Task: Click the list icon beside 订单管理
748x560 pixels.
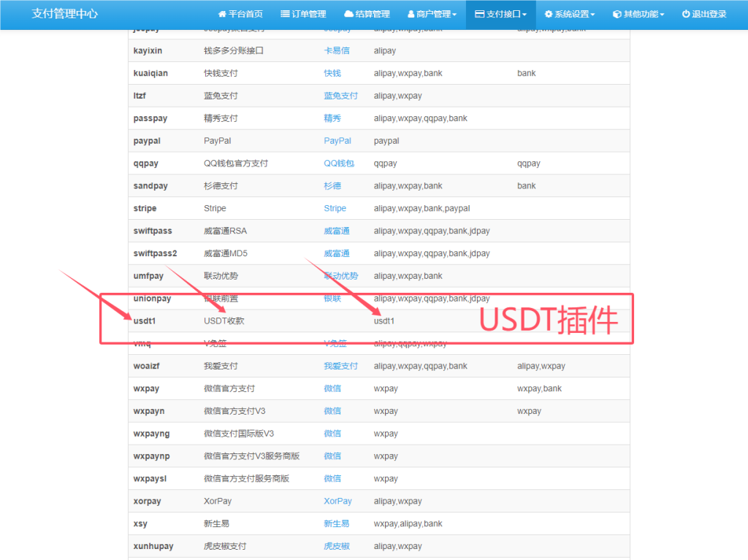Action: [285, 14]
